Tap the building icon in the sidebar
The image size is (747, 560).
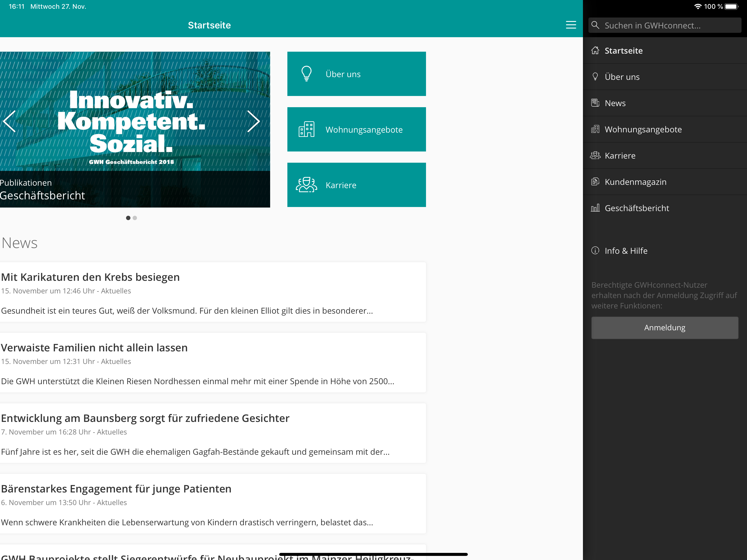(x=595, y=129)
